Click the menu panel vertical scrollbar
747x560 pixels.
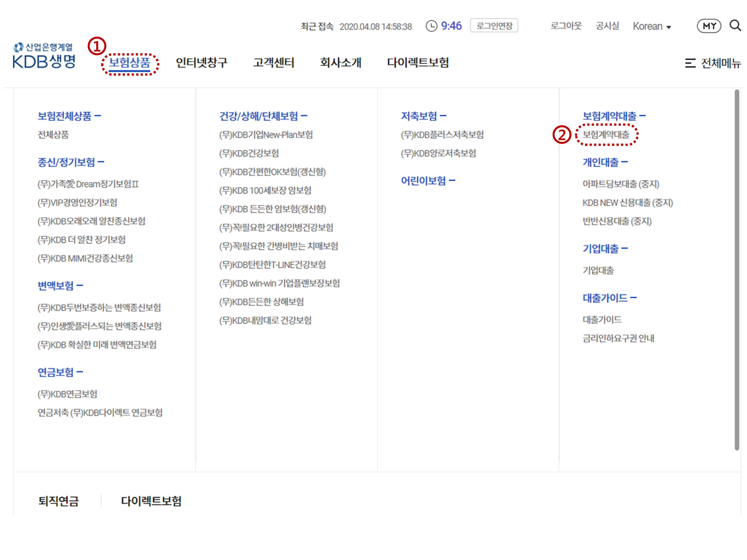[x=737, y=270]
